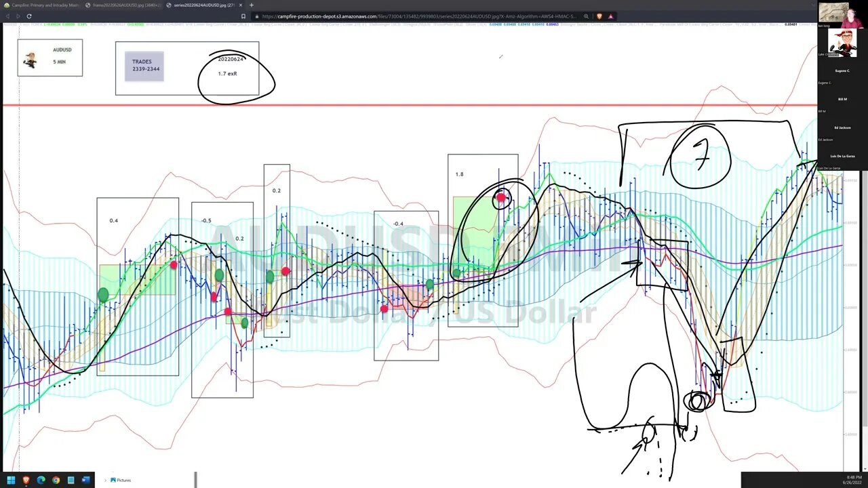Launch Google Chrome from taskbar
The width and height of the screenshot is (868, 488).
click(x=56, y=480)
